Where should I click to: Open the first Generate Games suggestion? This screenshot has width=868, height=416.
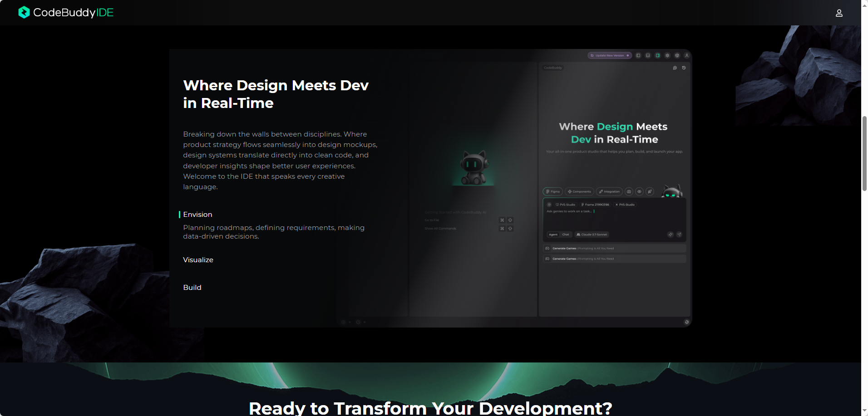click(x=615, y=249)
